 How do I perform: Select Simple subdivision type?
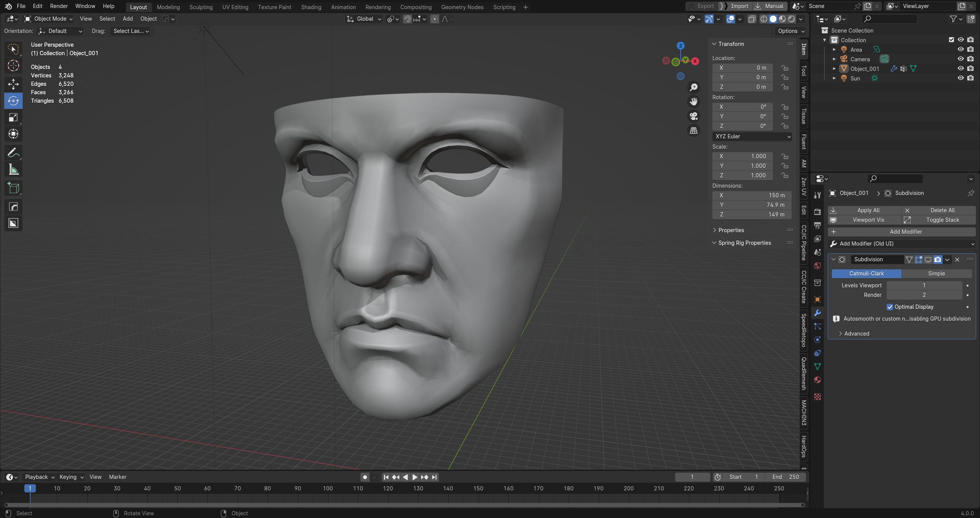tap(936, 274)
